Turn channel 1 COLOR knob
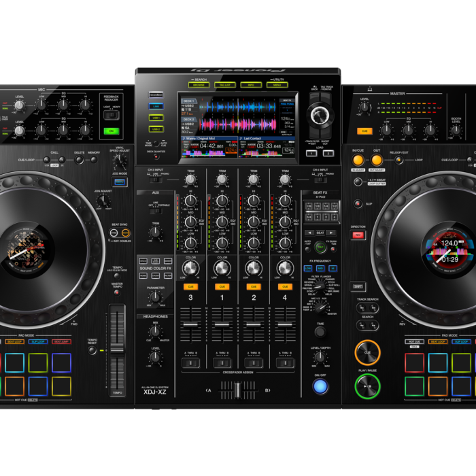 pyautogui.click(x=222, y=268)
